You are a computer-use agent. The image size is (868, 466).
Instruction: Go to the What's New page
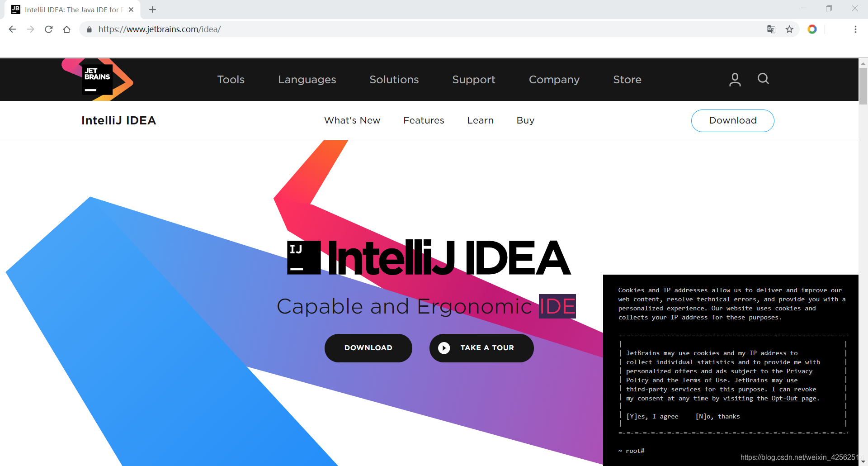(x=352, y=120)
